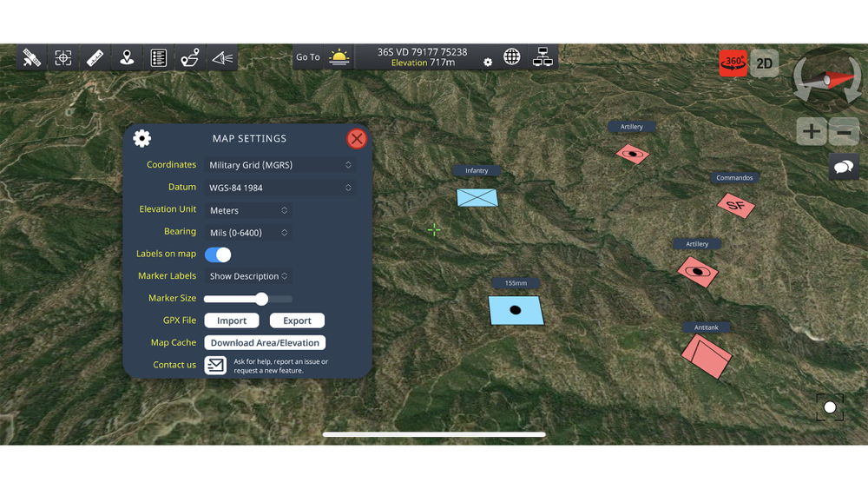Select the red Antitank unit marker
The height and width of the screenshot is (489, 868).
[x=707, y=357]
